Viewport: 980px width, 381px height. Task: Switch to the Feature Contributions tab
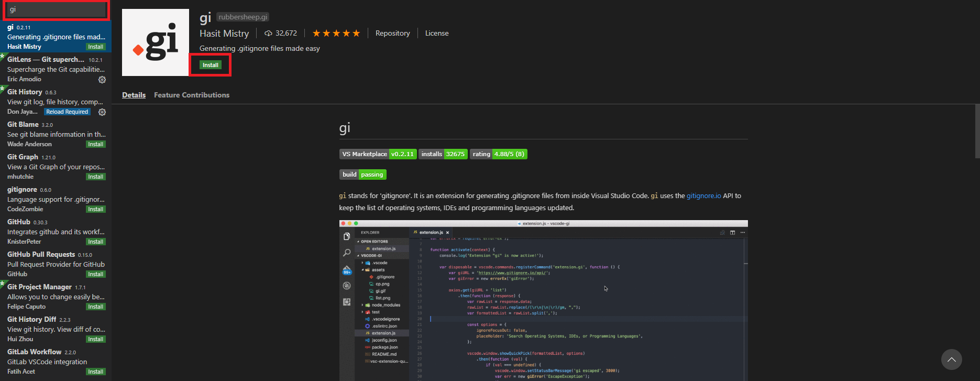[192, 95]
